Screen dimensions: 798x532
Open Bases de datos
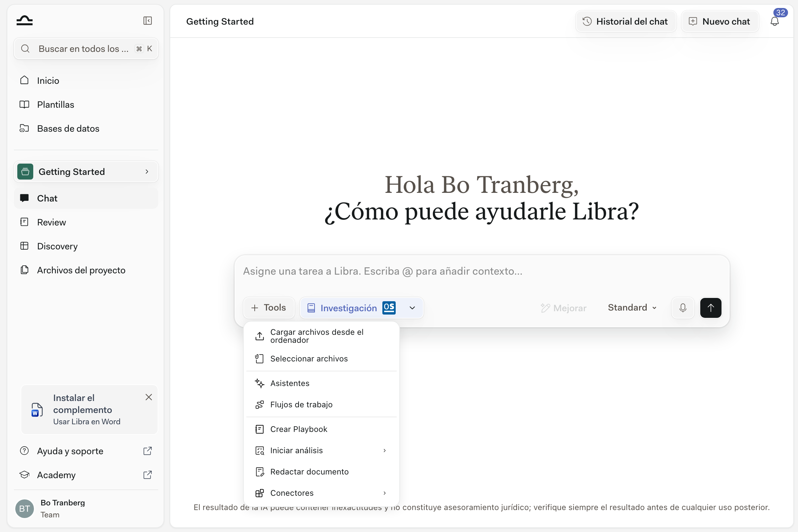(x=86, y=129)
